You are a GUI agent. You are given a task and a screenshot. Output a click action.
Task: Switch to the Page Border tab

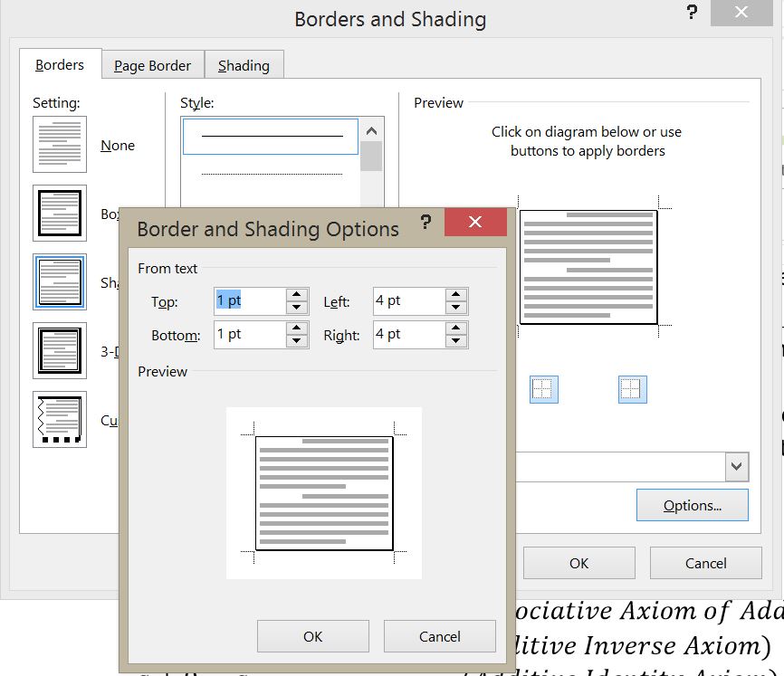pyautogui.click(x=151, y=64)
